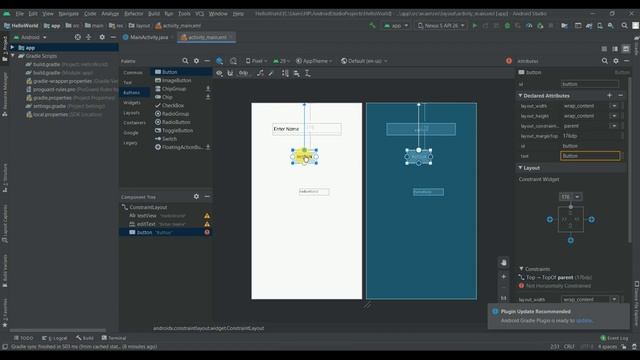640x360 pixels.
Task: Open Terminal tool window button
Action: coord(114,338)
